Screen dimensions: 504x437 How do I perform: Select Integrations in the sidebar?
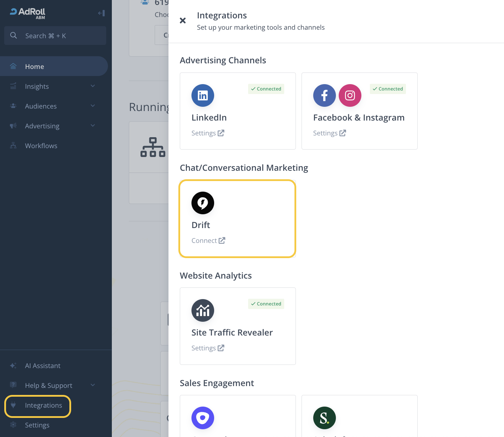(x=43, y=405)
